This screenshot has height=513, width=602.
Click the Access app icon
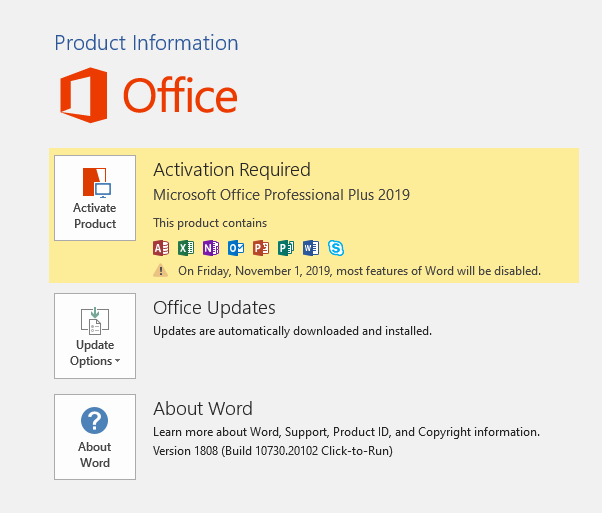click(161, 248)
